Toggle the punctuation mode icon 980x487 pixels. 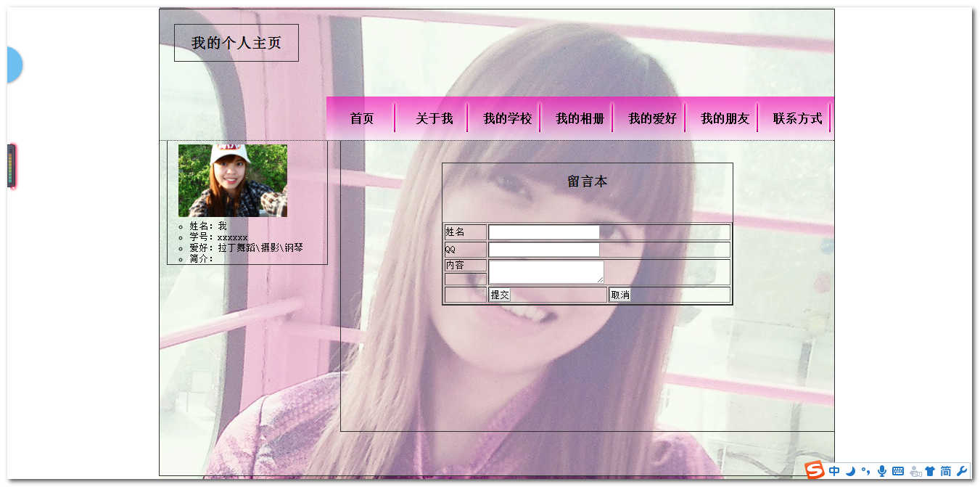[865, 471]
